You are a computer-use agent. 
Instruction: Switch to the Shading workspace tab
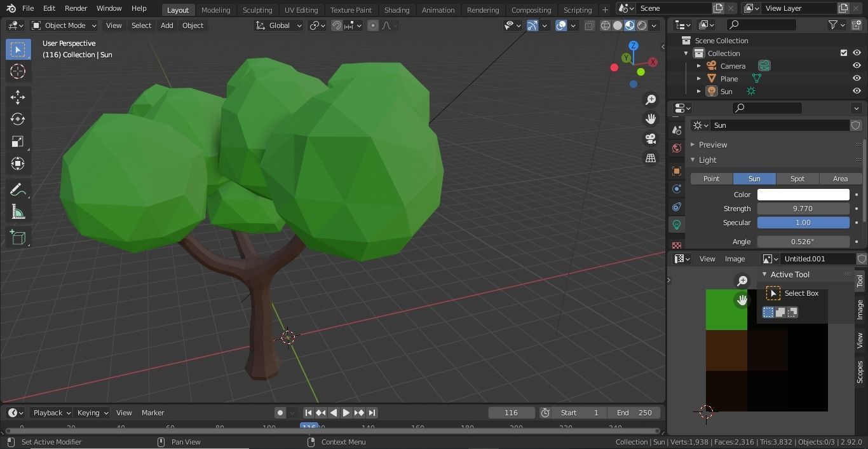pos(397,10)
